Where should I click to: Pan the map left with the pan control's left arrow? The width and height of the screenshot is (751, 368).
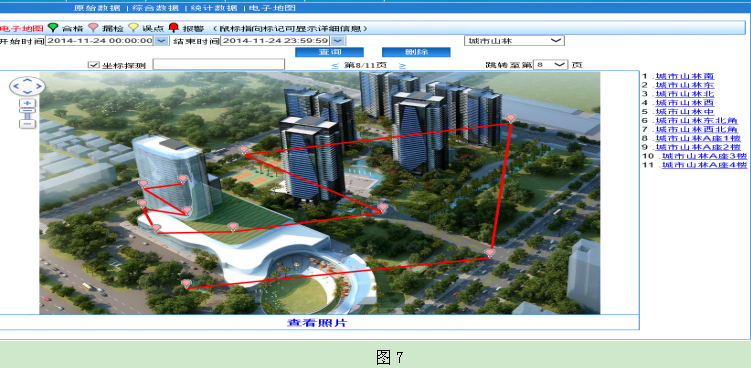click(x=16, y=86)
